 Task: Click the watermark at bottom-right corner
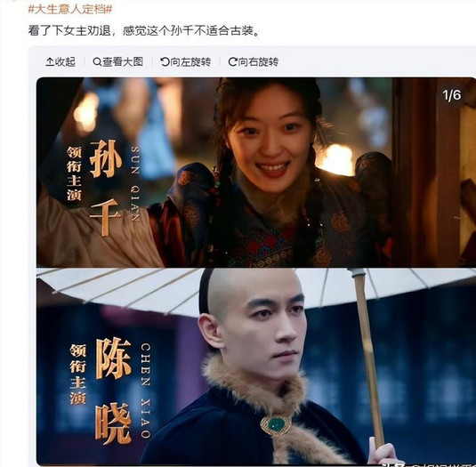pos(428,464)
